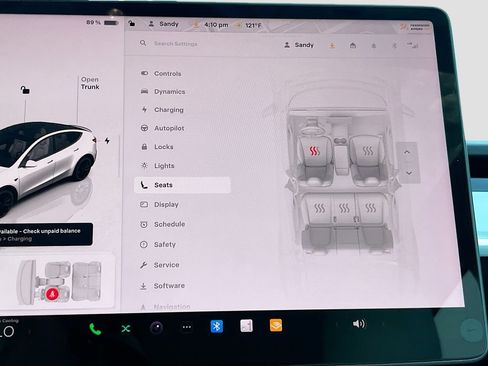Click the cellular signal icon
488x366 pixels.
pos(413,45)
